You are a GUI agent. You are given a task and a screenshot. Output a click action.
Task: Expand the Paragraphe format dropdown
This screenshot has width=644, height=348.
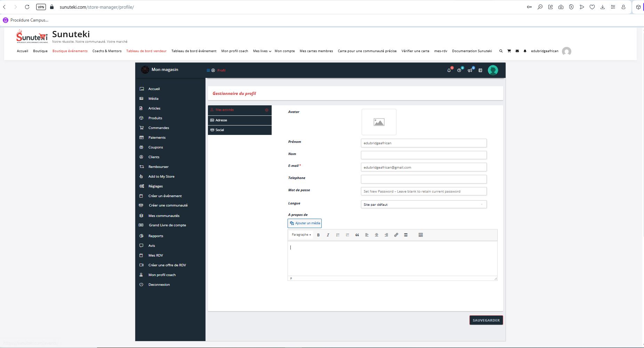pyautogui.click(x=301, y=235)
